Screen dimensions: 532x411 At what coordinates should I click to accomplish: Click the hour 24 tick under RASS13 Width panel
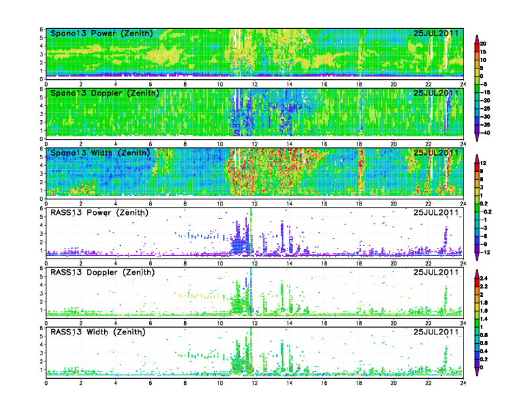point(463,383)
